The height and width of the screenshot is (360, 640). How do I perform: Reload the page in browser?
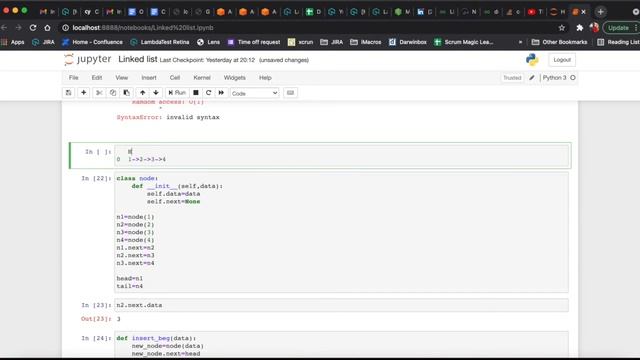pos(33,28)
